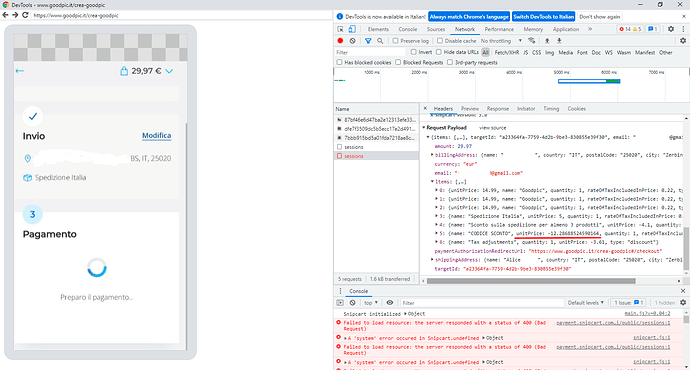Clear the network log

[x=352, y=41]
